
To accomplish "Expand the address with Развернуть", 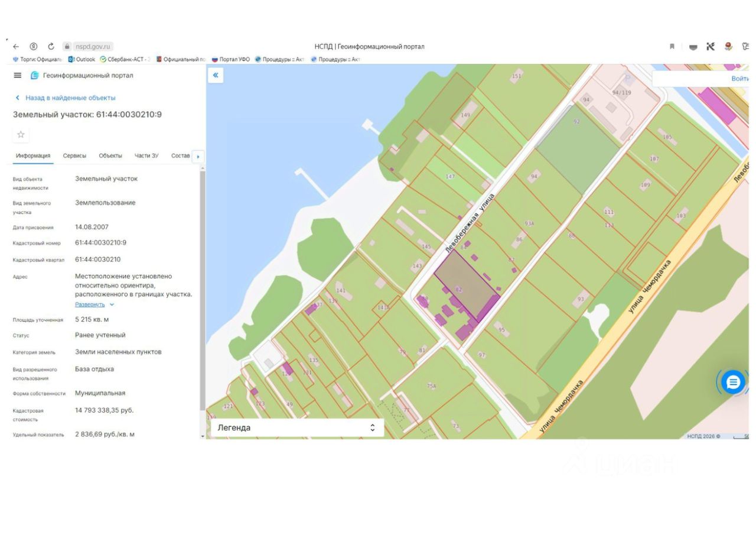I will [x=94, y=304].
